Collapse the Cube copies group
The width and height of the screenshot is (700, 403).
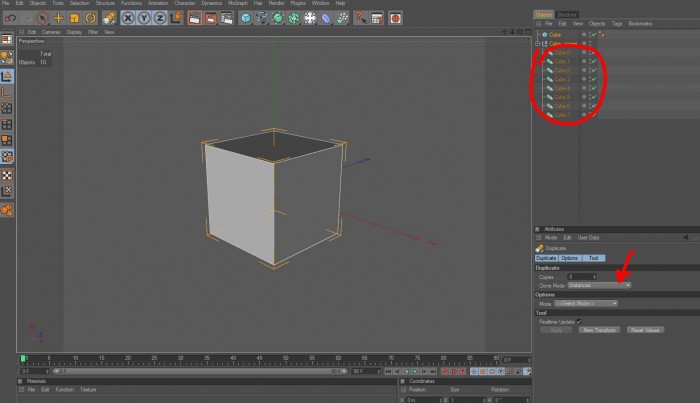538,43
